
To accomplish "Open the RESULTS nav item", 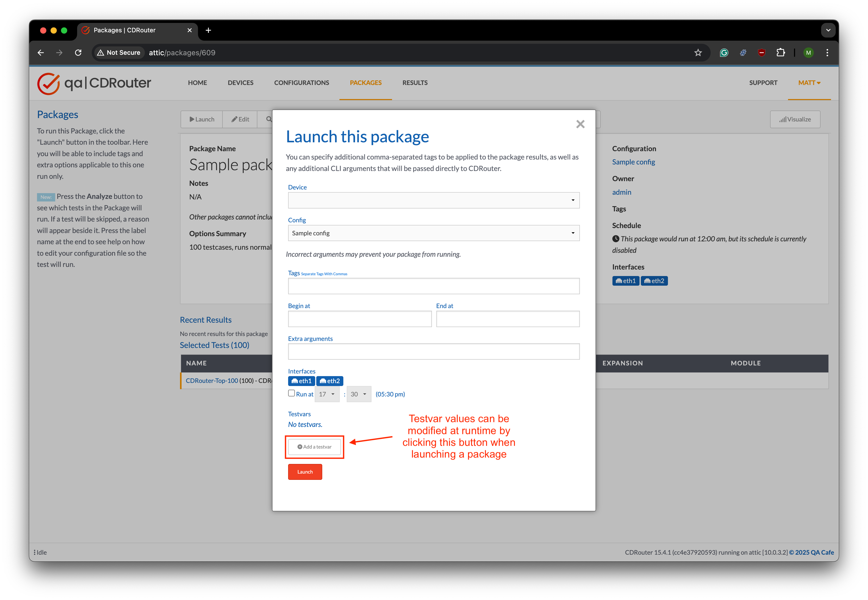I will [415, 83].
